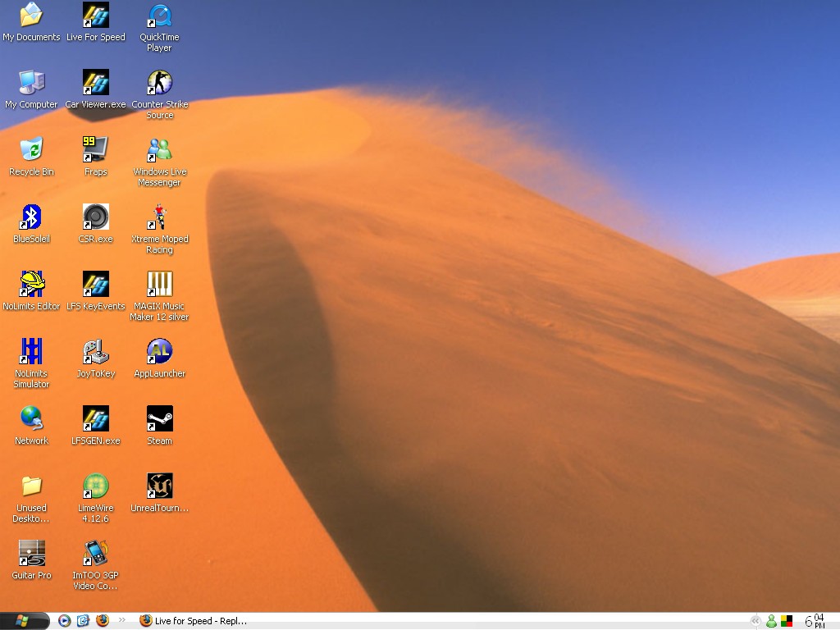840x630 pixels.
Task: Open Messenger tray icon
Action: pos(771,622)
